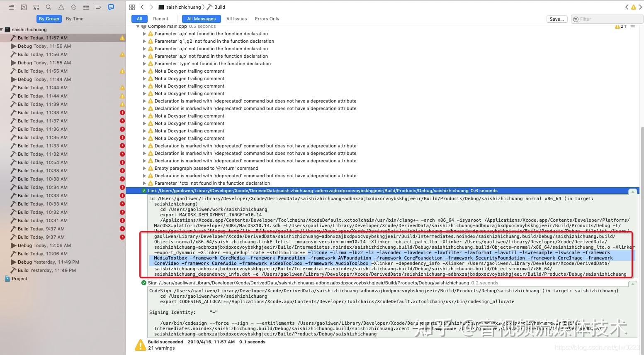Open the Breakpoint navigator icon

point(98,7)
